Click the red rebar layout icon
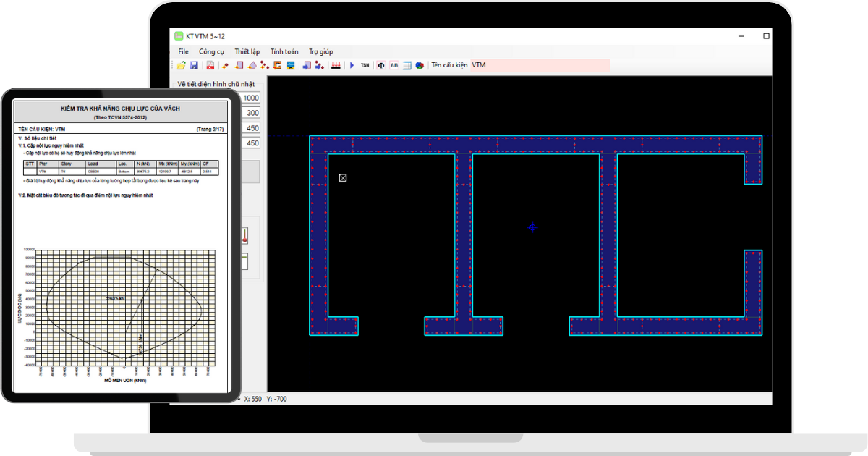 (x=336, y=65)
